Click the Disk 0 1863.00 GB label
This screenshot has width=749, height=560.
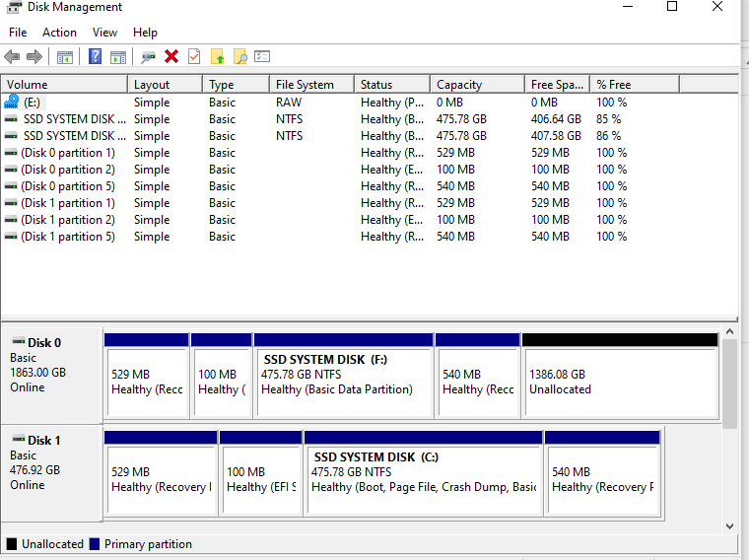[x=37, y=373]
